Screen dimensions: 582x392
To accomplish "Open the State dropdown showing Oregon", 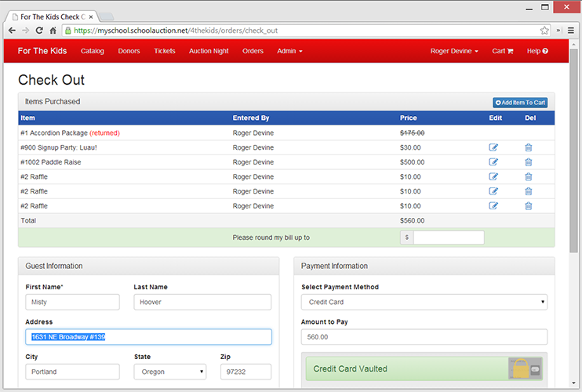I will coord(170,372).
